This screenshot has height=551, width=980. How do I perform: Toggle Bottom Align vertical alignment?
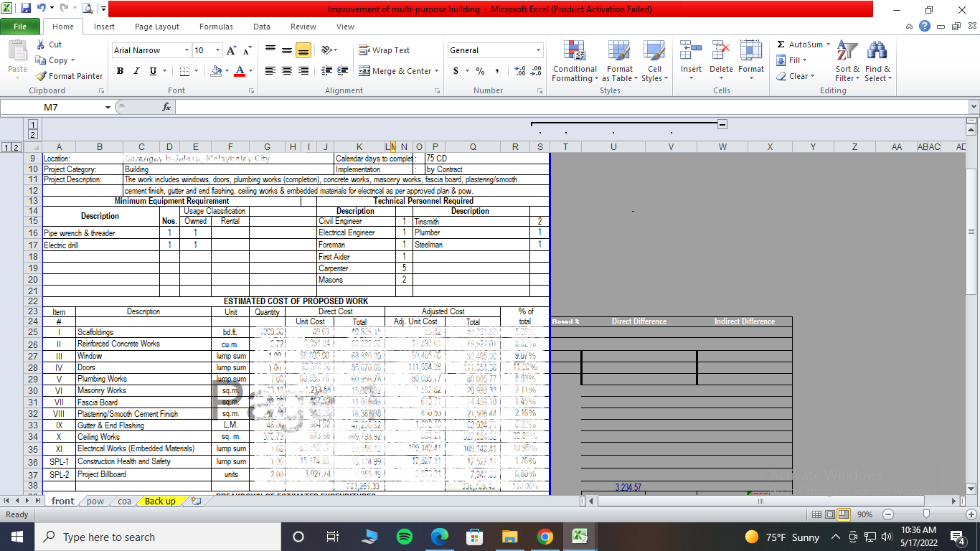point(303,50)
